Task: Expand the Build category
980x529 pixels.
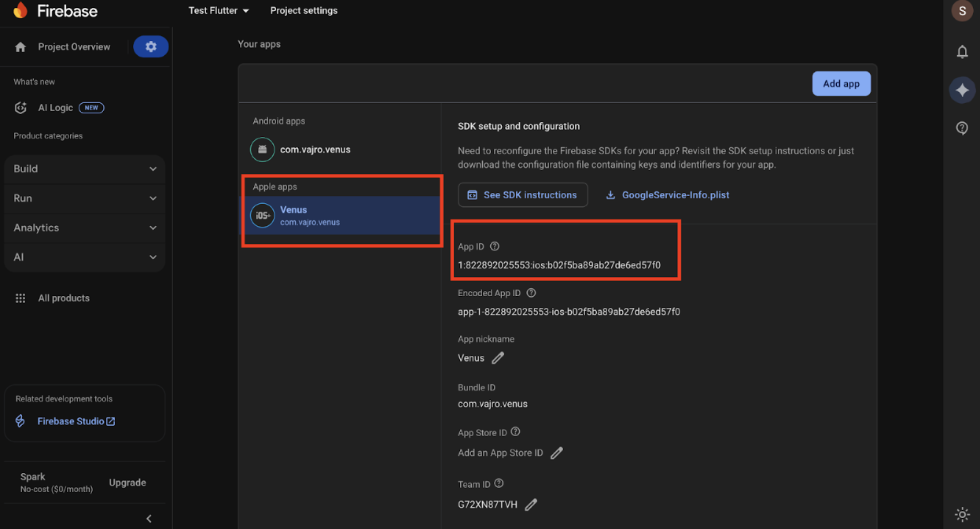Action: (84, 168)
